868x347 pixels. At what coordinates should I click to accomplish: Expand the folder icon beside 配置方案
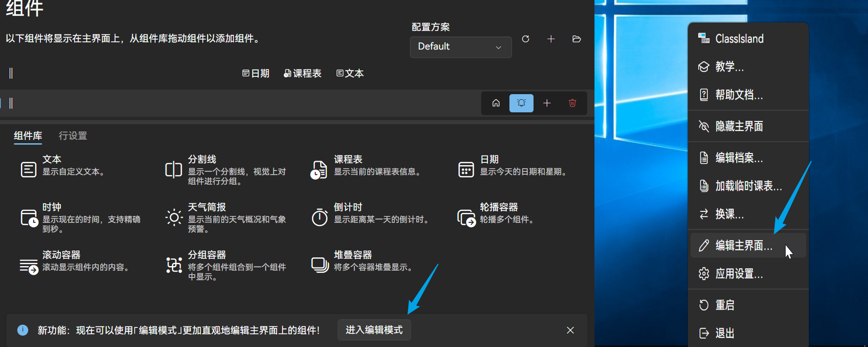[577, 39]
